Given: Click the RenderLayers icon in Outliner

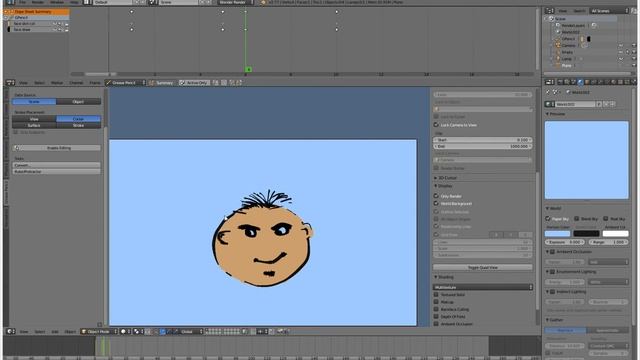Looking at the screenshot, I should pyautogui.click(x=558, y=25).
